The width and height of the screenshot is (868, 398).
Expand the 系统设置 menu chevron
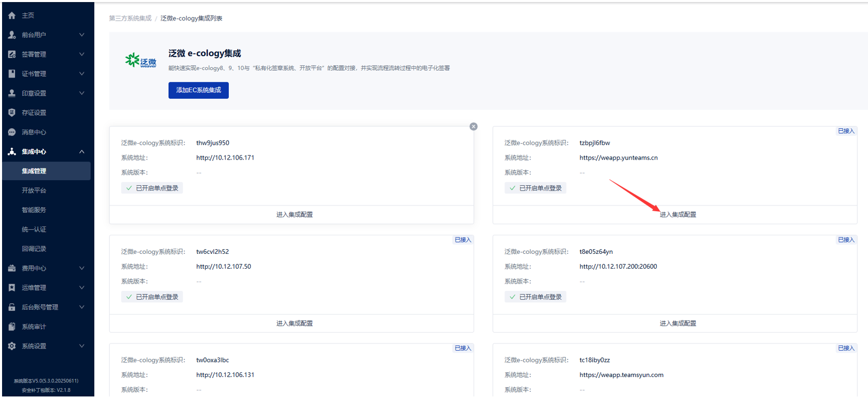(x=81, y=346)
